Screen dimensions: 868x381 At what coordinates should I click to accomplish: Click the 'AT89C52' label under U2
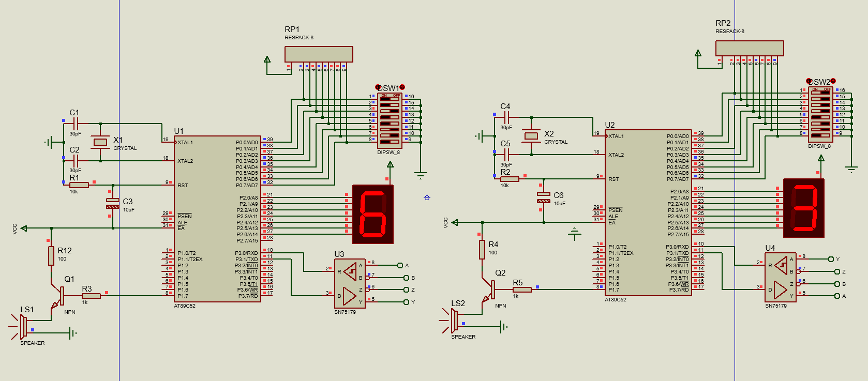(x=616, y=300)
